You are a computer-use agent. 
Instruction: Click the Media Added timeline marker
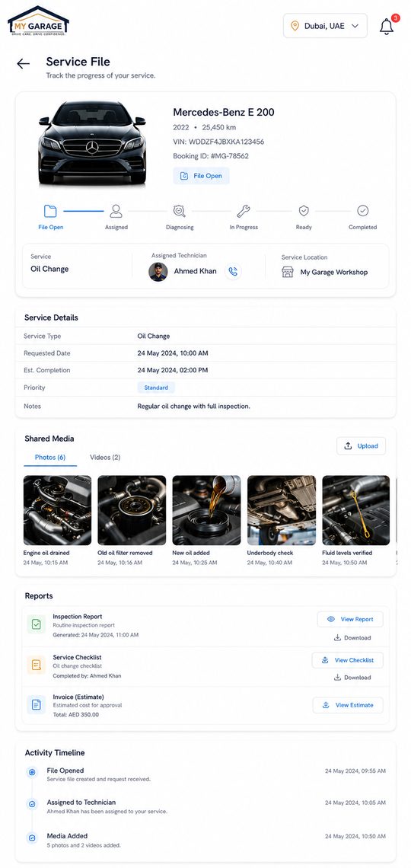[32, 838]
